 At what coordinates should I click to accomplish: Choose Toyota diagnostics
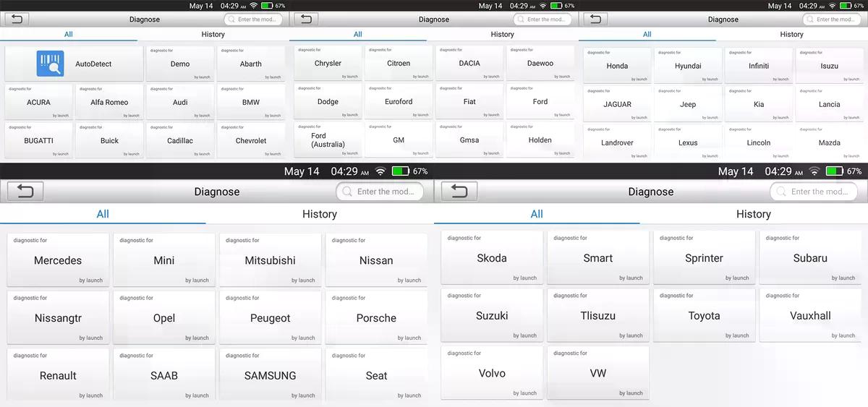(704, 315)
